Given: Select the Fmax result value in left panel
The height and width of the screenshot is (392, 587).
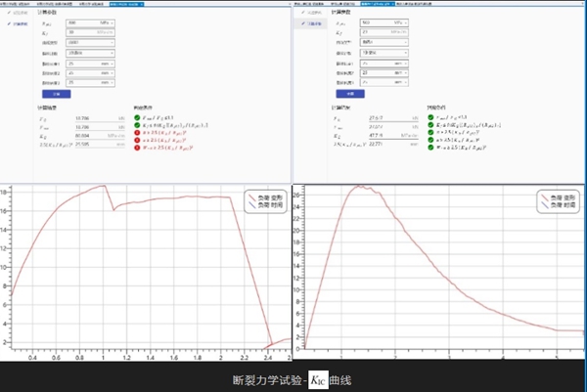Looking at the screenshot, I should pos(82,127).
